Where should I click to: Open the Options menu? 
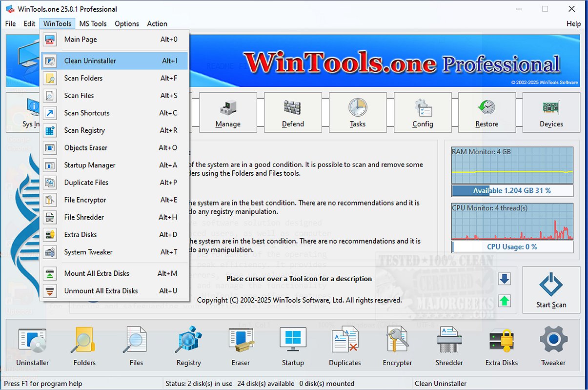pyautogui.click(x=127, y=23)
